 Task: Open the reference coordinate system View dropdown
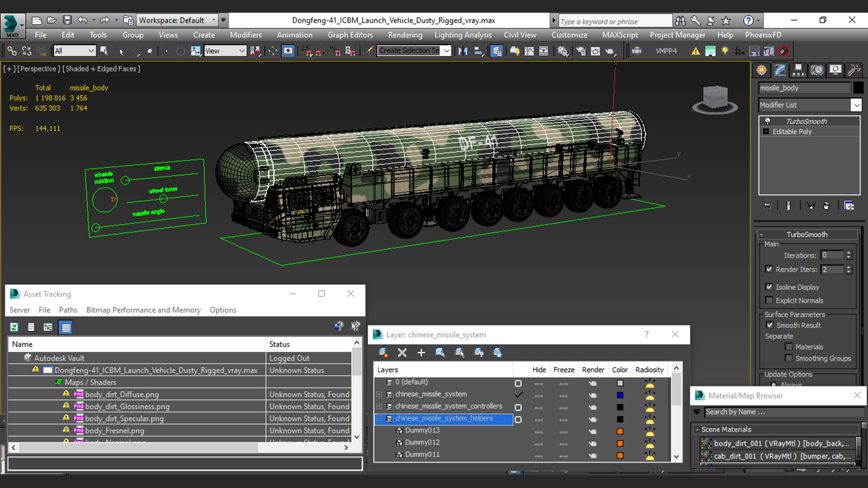point(225,51)
